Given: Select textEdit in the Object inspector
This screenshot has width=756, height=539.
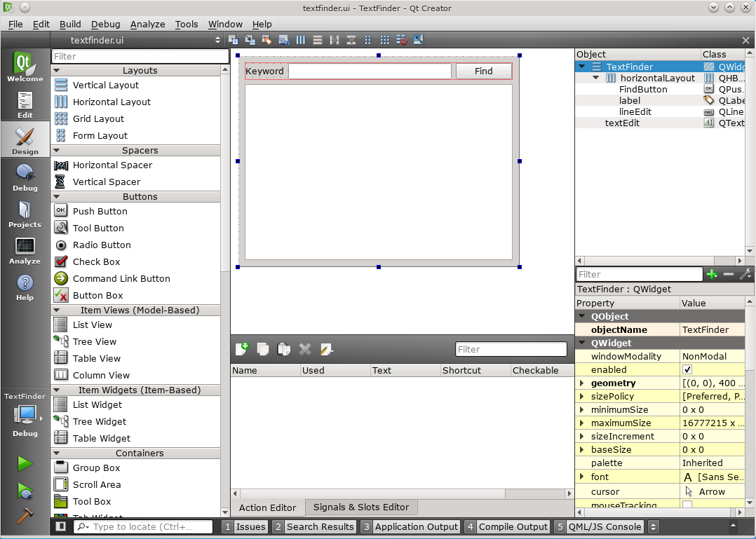Looking at the screenshot, I should point(622,123).
